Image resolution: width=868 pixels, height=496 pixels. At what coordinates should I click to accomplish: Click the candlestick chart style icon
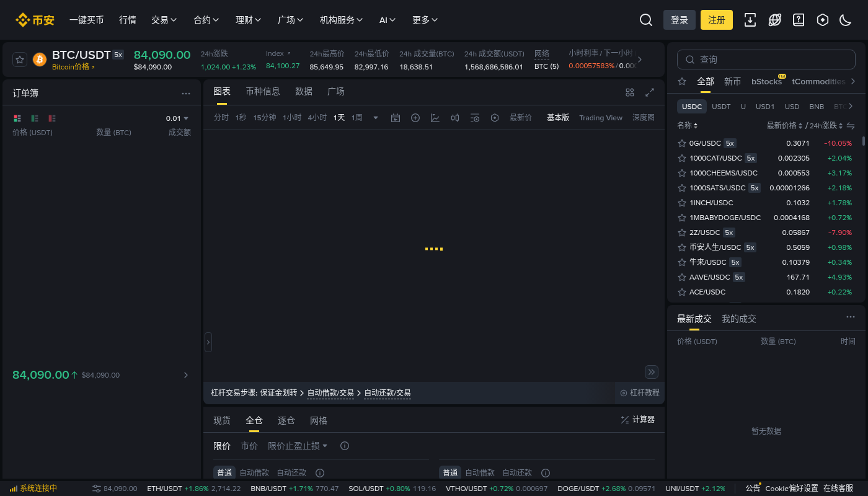coord(455,118)
